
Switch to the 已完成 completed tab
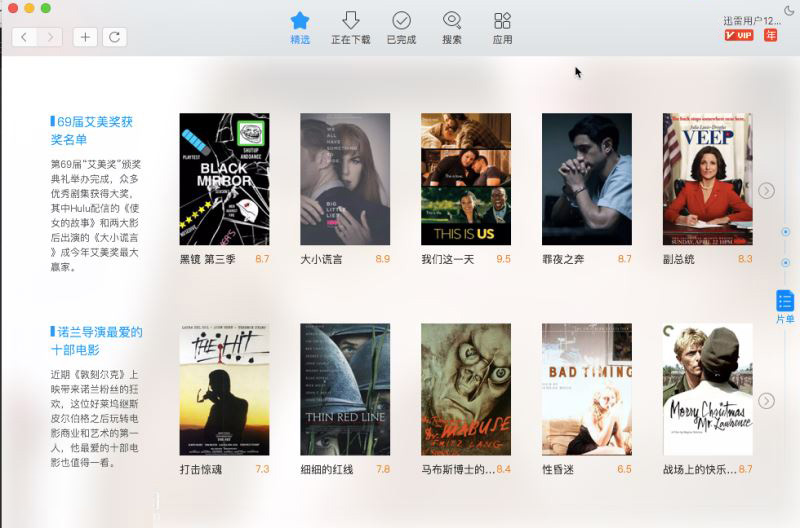coord(402,28)
